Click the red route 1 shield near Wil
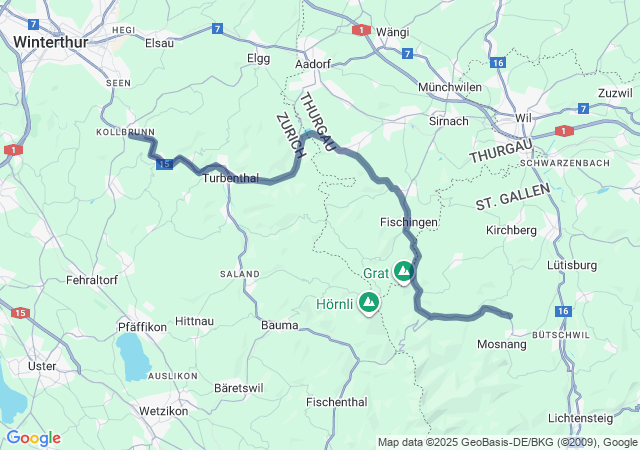 click(564, 131)
